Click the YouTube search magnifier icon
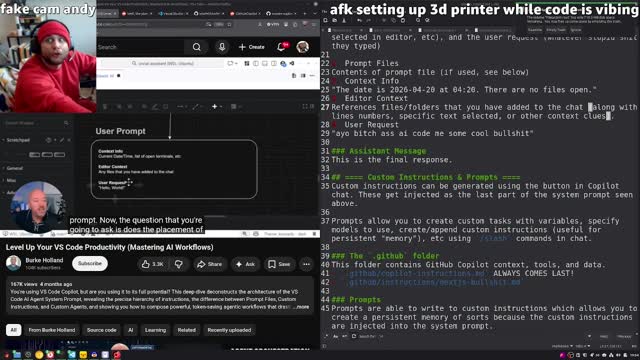The width and height of the screenshot is (640, 360). [x=197, y=47]
